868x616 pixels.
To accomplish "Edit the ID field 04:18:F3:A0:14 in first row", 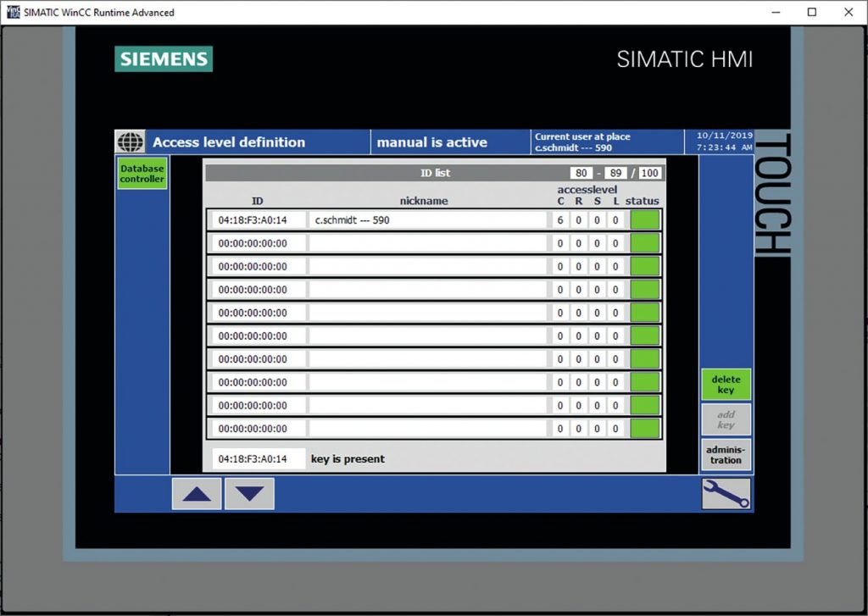I will pyautogui.click(x=253, y=220).
